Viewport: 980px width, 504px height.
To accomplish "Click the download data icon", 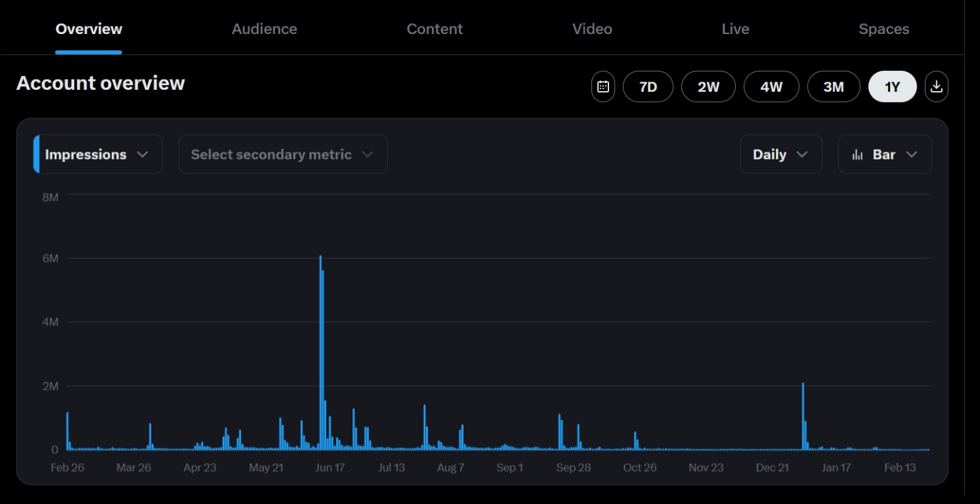I will [936, 87].
